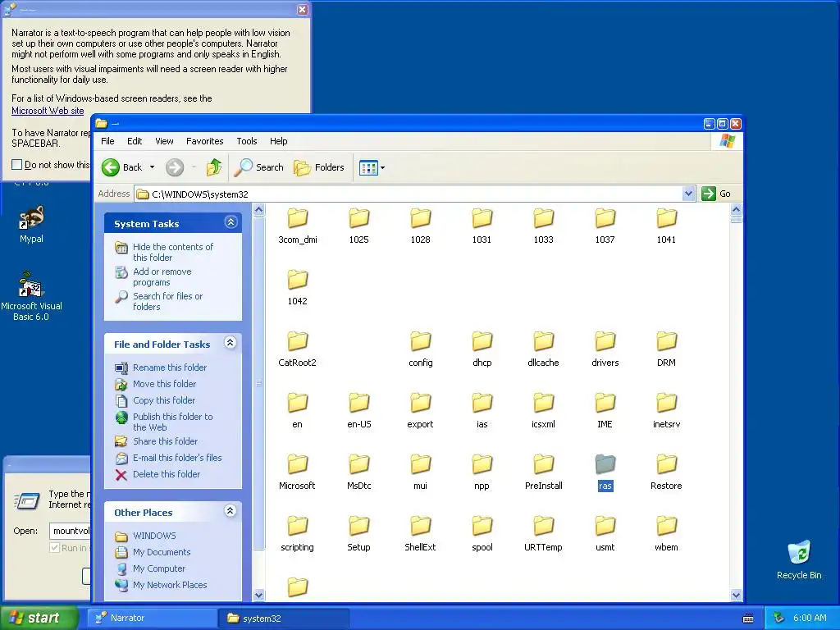Click the system32 taskbar button
The height and width of the screenshot is (630, 840).
click(284, 618)
